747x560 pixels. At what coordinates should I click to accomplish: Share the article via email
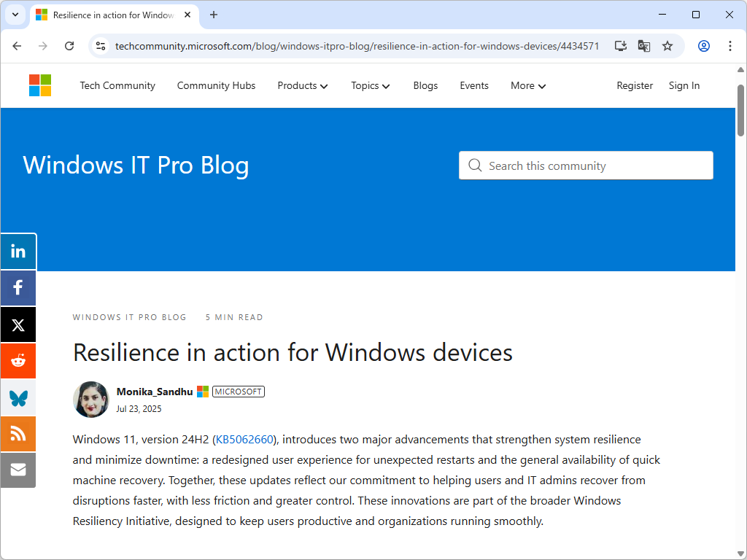18,470
